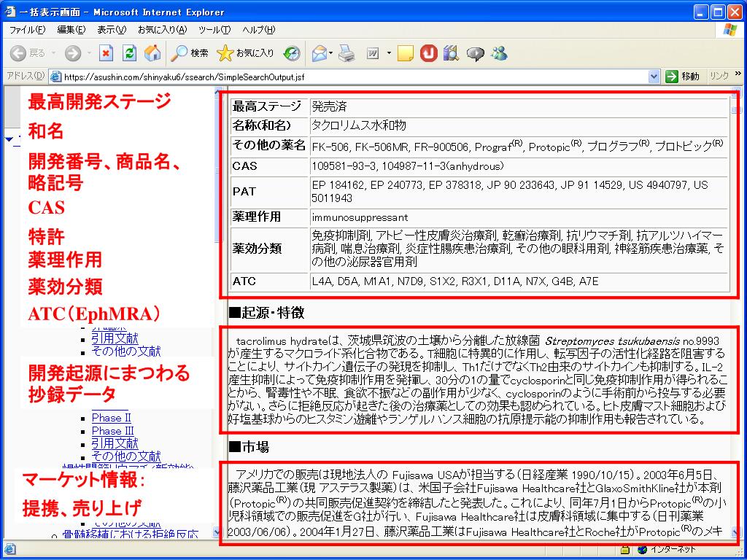Open the お気に入り(A) menu
747x560 pixels.
pos(162,30)
